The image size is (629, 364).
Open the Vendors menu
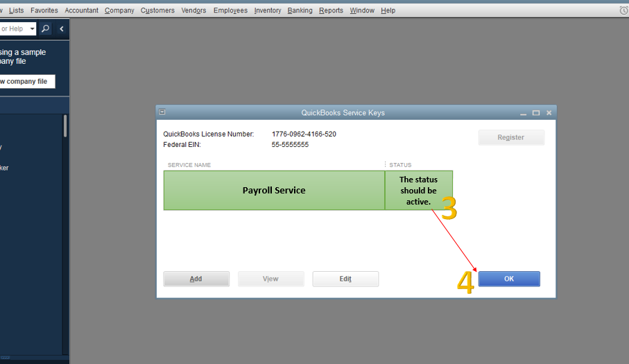tap(193, 10)
